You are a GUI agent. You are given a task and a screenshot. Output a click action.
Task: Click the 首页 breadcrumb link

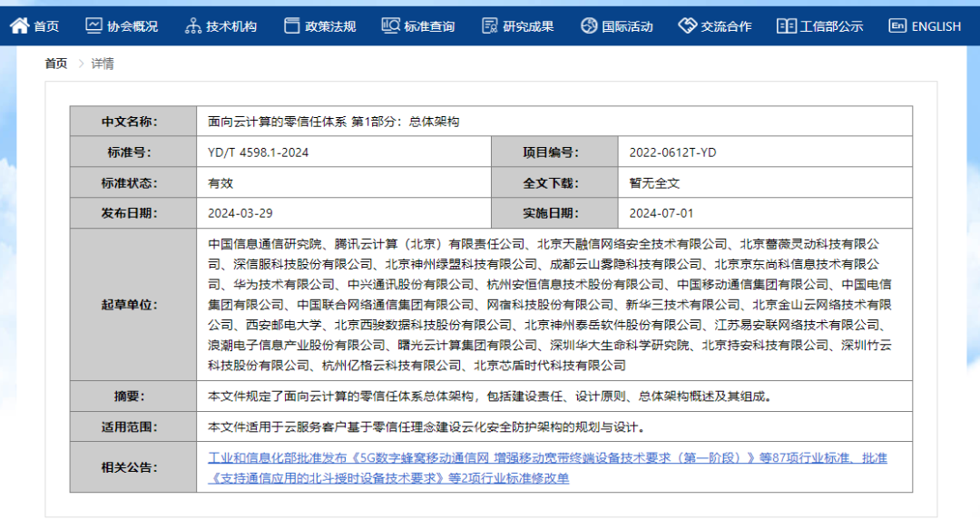[56, 64]
